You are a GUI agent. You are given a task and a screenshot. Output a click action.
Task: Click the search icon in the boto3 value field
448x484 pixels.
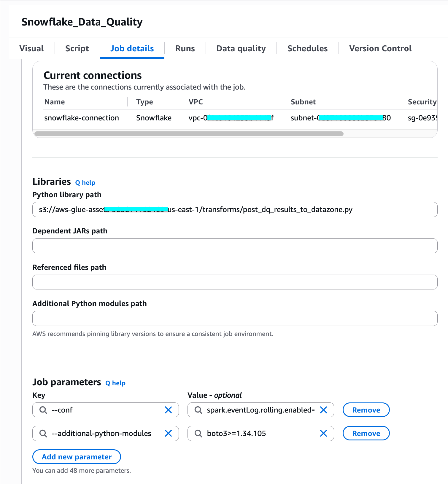coord(198,433)
